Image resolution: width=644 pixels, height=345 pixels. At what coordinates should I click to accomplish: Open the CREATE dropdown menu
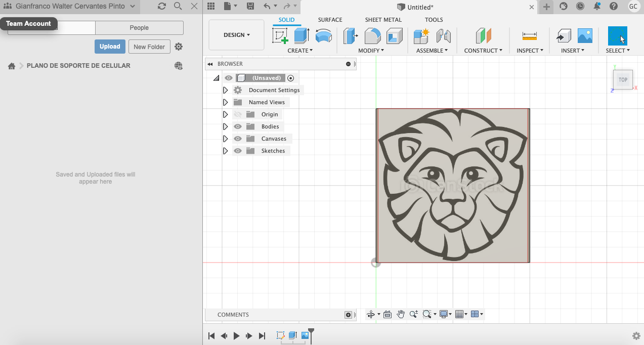pyautogui.click(x=300, y=51)
